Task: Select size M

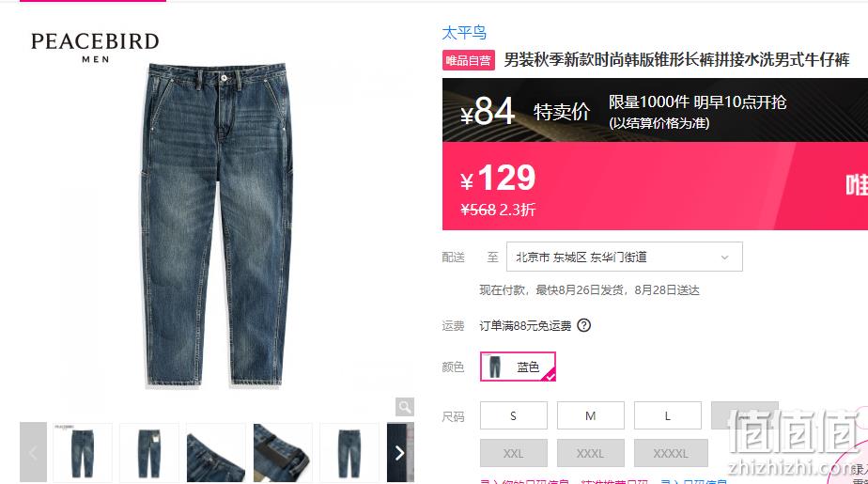Action: [x=591, y=416]
